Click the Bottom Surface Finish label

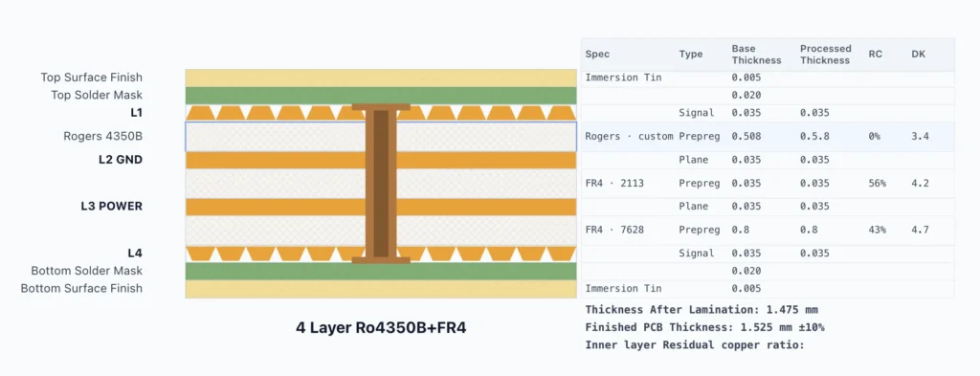81,288
